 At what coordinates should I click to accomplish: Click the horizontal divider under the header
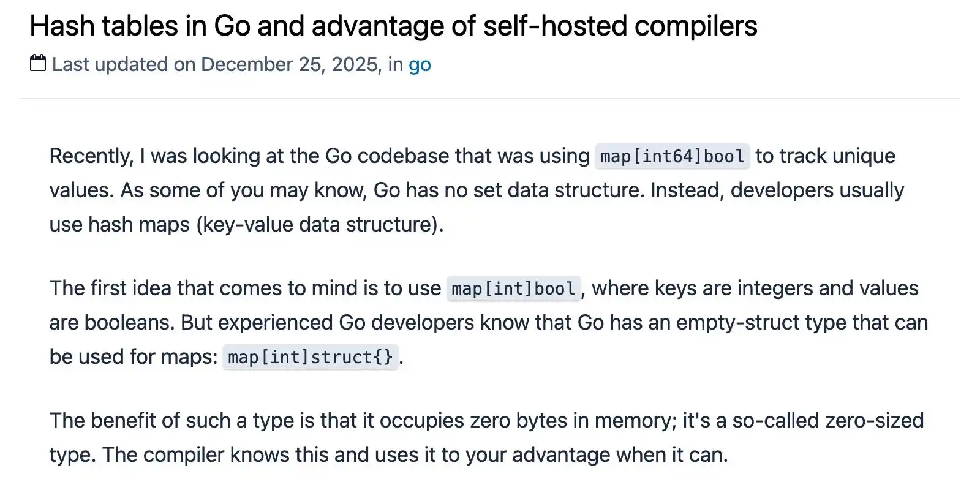point(490,99)
